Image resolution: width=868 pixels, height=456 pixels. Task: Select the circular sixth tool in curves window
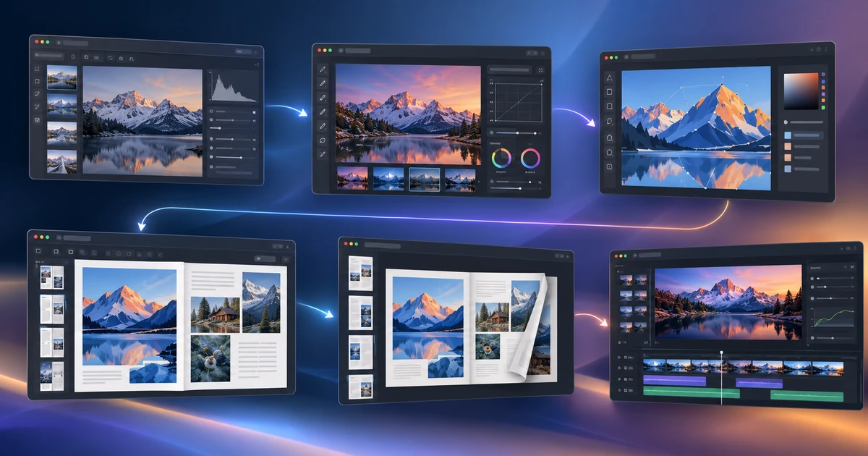(x=323, y=140)
